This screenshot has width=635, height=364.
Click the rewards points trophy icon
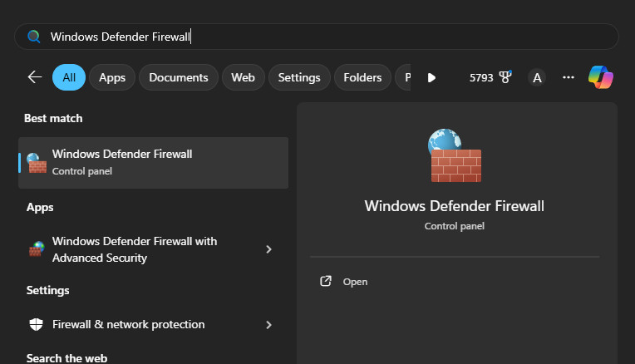505,77
